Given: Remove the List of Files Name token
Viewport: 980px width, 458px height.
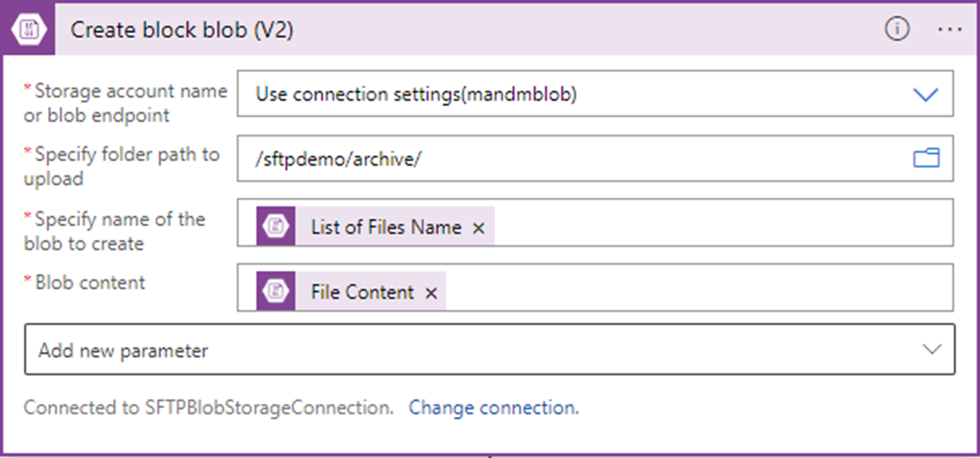Looking at the screenshot, I should [x=478, y=228].
